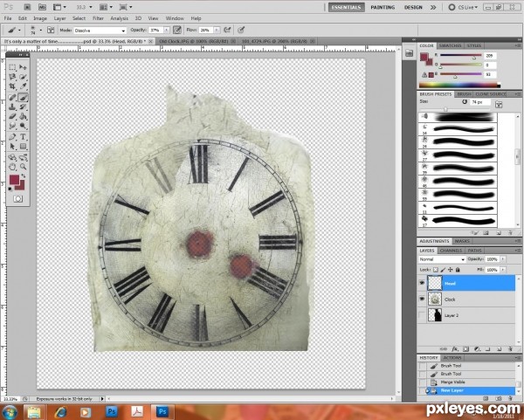Open the brush Opacity slider arrow
The height and width of the screenshot is (420, 524).
click(x=167, y=30)
